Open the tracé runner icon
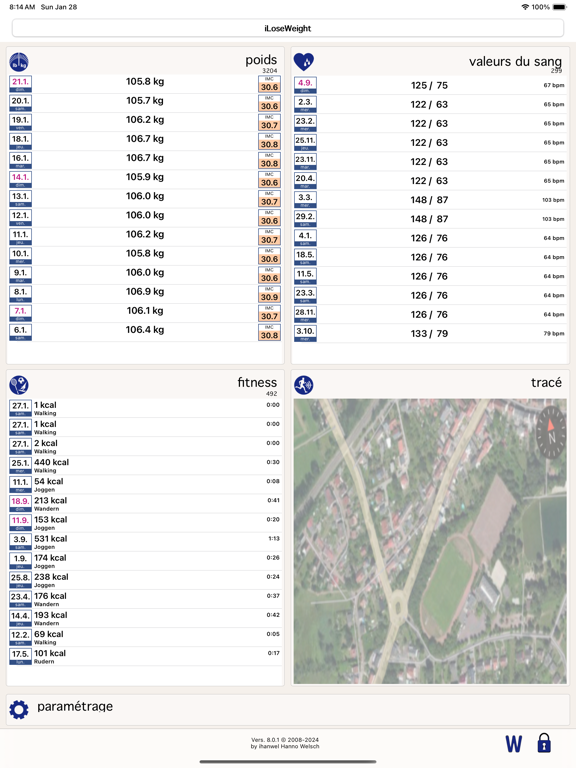The height and width of the screenshot is (768, 576). click(304, 385)
